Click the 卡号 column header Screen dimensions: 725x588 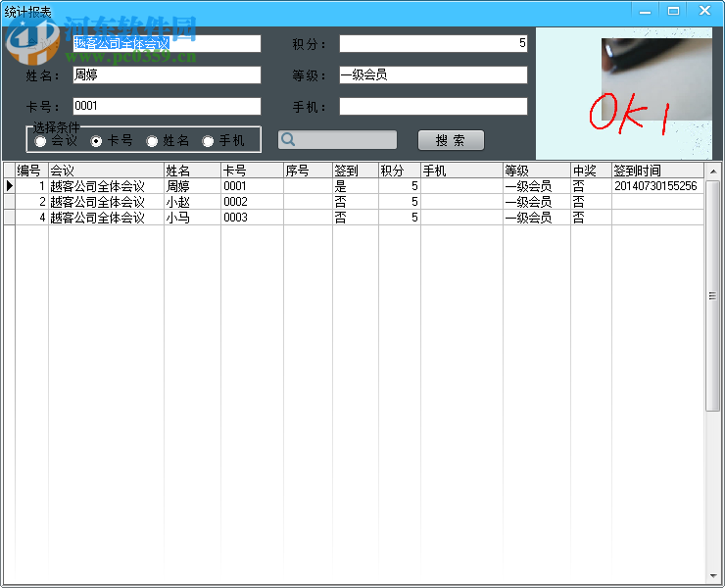(253, 171)
